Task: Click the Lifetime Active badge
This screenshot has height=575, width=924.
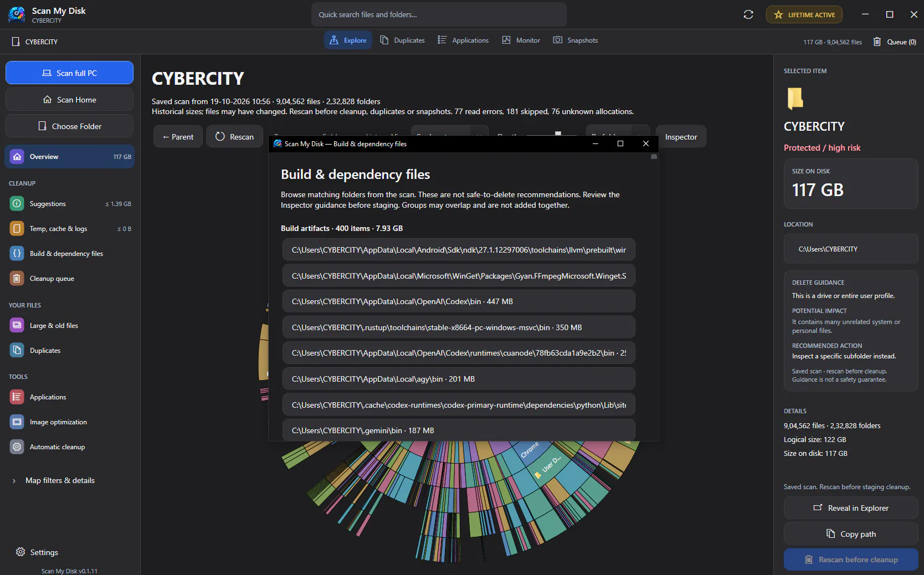Action: pyautogui.click(x=804, y=14)
